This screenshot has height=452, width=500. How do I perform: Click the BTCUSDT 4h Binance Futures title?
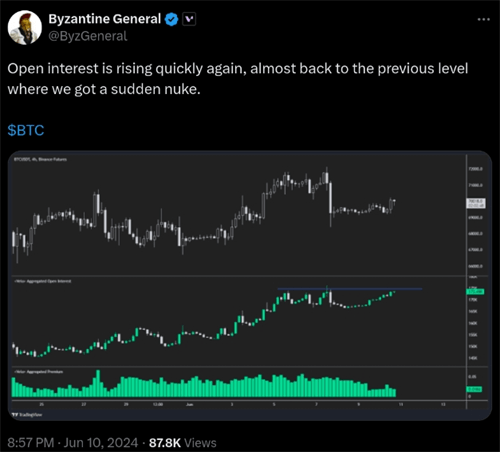click(x=40, y=159)
